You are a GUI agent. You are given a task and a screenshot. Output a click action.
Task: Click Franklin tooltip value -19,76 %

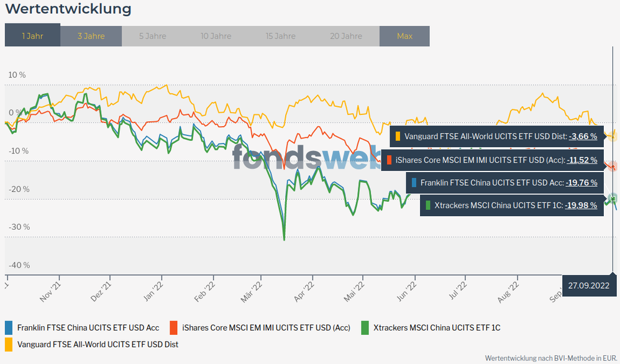581,183
